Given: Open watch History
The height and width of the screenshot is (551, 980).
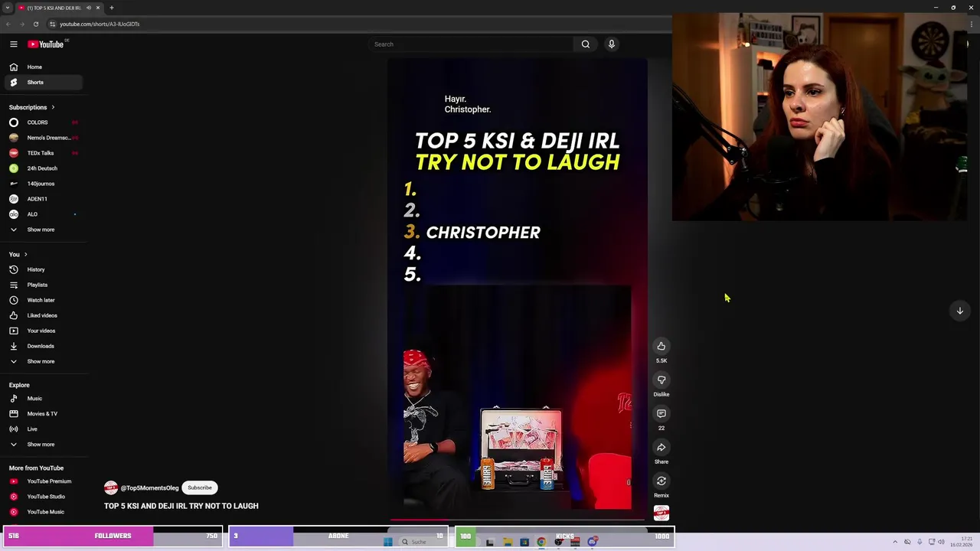Looking at the screenshot, I should click(42, 269).
